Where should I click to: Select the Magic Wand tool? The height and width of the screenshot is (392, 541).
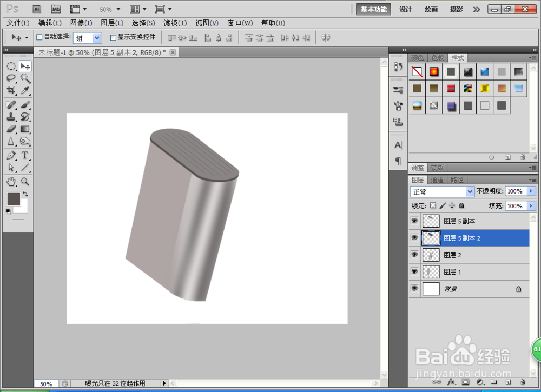tap(25, 78)
